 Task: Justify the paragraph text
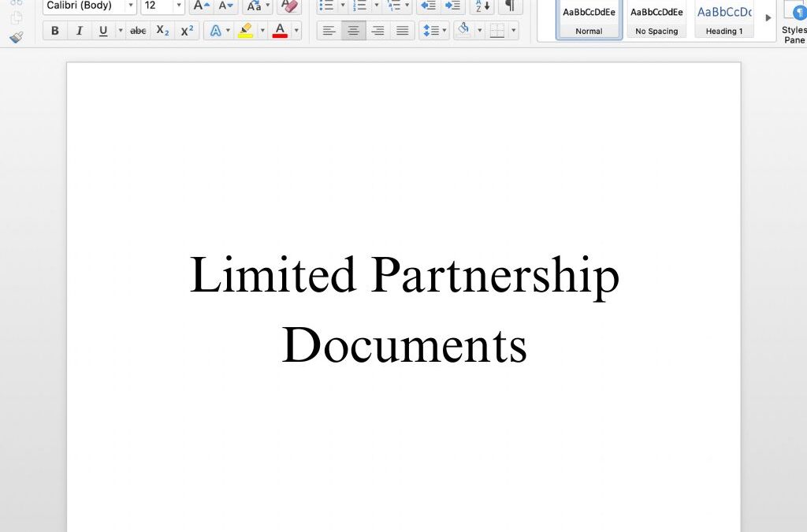(x=403, y=31)
